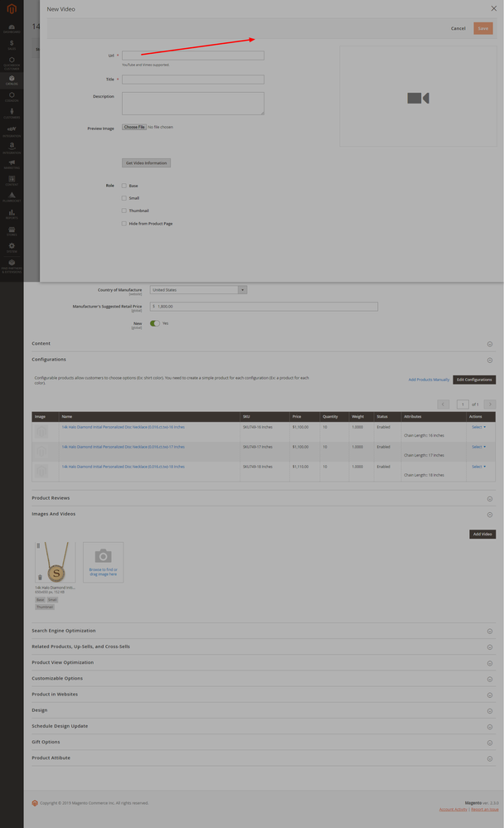Open the Sales sidebar icon

[12, 45]
